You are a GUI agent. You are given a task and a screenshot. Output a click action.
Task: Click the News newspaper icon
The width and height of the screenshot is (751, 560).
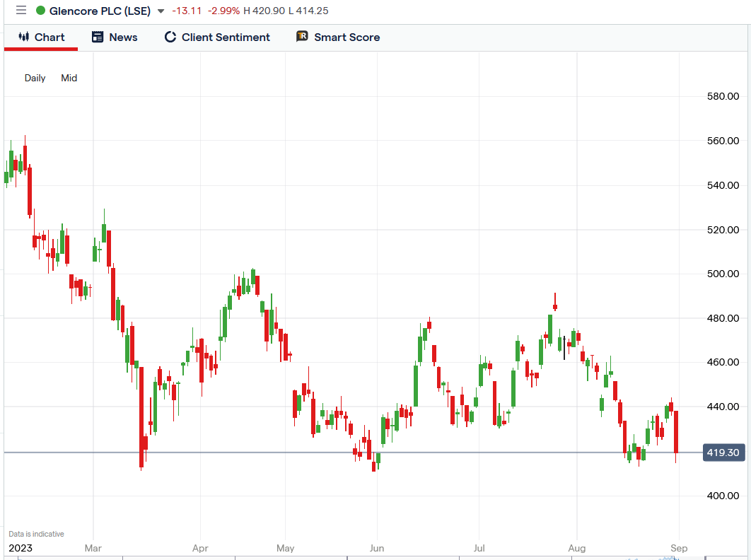[x=98, y=37]
